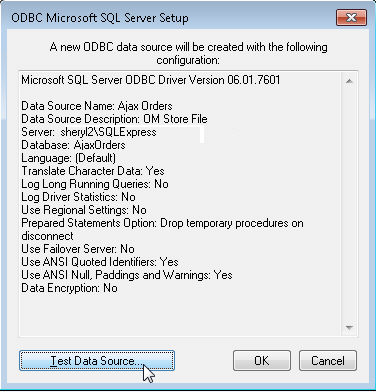Click the dialog title bar text
The height and width of the screenshot is (392, 376).
(x=100, y=18)
